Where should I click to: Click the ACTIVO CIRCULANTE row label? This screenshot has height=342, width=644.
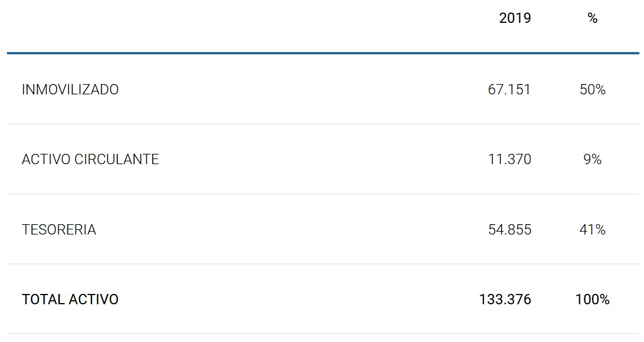90,160
